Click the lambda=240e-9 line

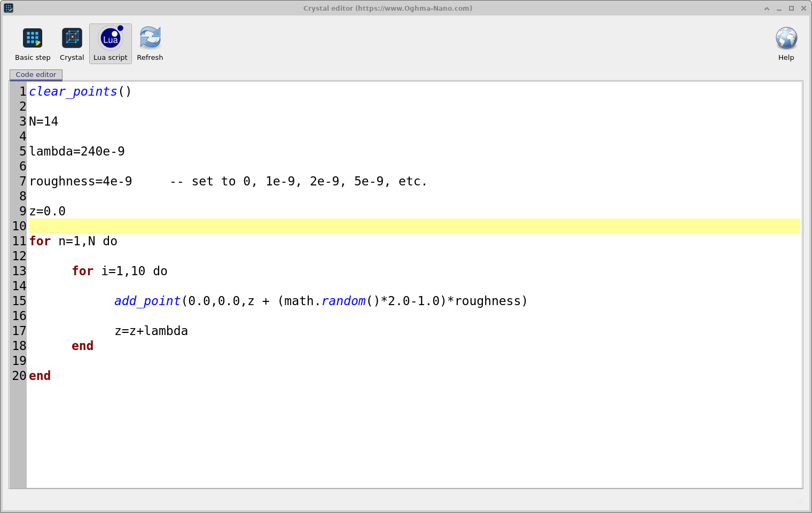(77, 151)
